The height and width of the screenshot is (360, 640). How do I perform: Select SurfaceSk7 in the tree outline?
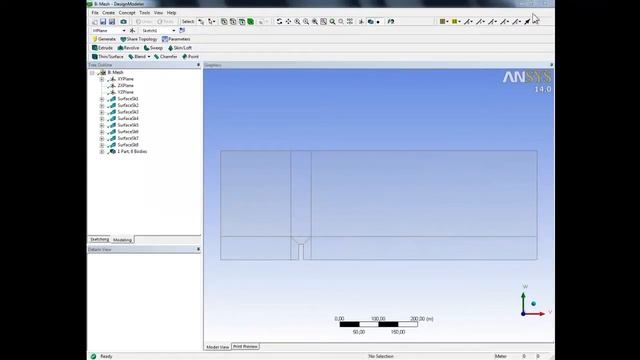click(128, 138)
